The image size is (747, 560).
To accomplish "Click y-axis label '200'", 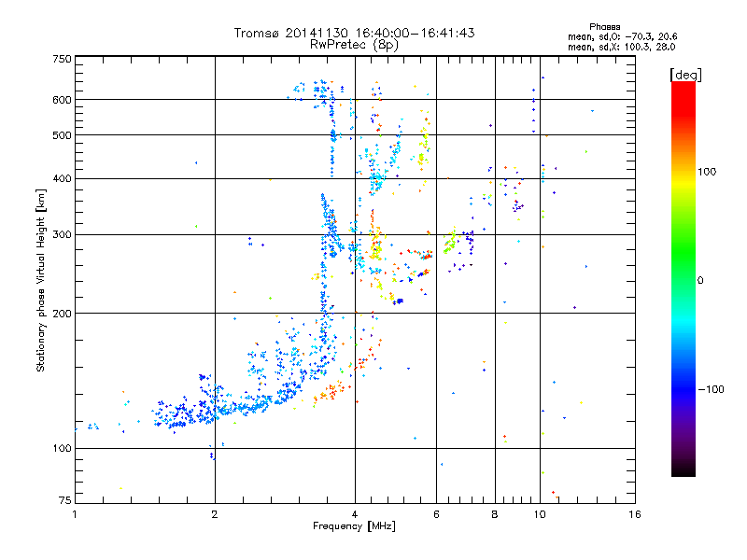I will click(x=62, y=314).
